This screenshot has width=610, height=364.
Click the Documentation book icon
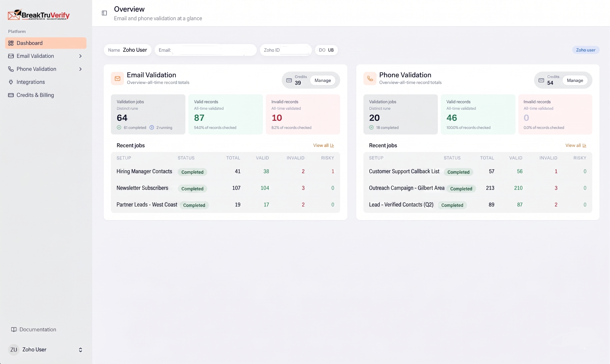click(14, 329)
